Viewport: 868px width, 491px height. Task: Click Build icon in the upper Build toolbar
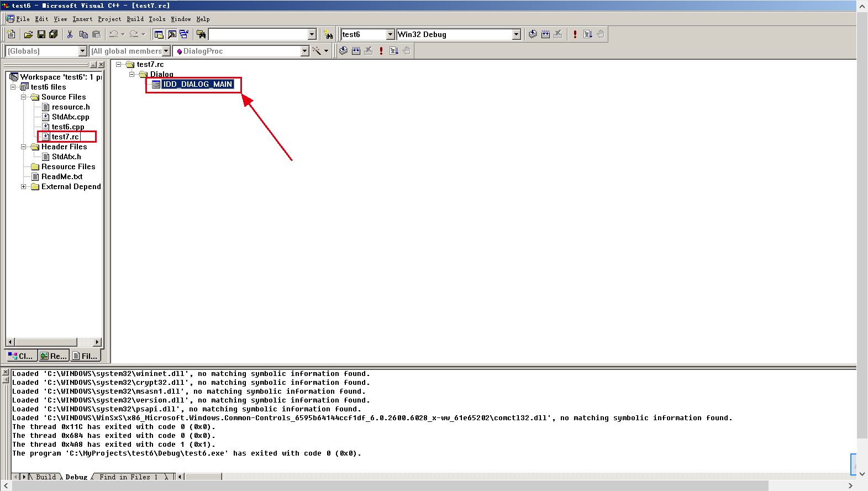[545, 34]
